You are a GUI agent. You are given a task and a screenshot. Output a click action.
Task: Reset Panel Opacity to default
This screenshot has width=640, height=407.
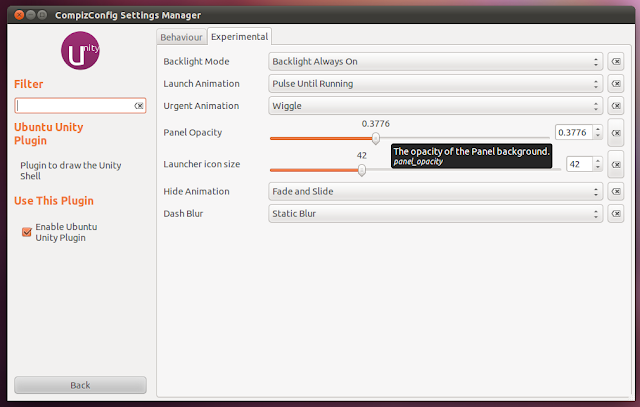coord(616,133)
